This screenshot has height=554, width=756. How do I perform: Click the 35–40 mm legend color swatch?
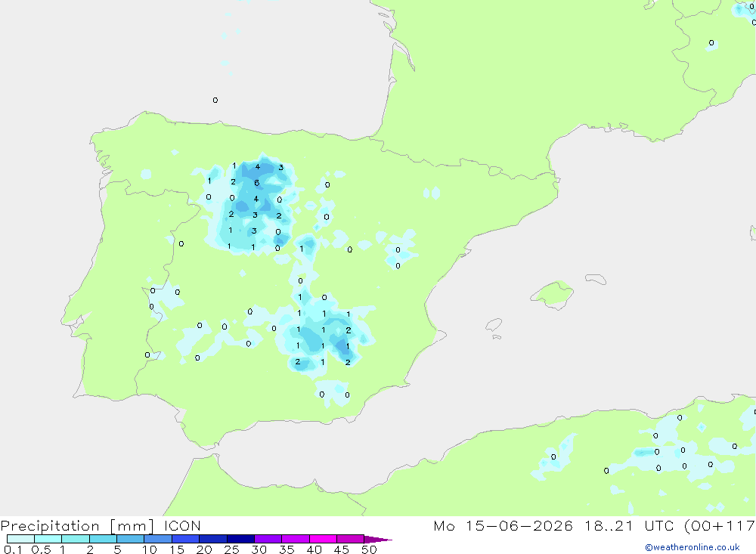pyautogui.click(x=296, y=539)
